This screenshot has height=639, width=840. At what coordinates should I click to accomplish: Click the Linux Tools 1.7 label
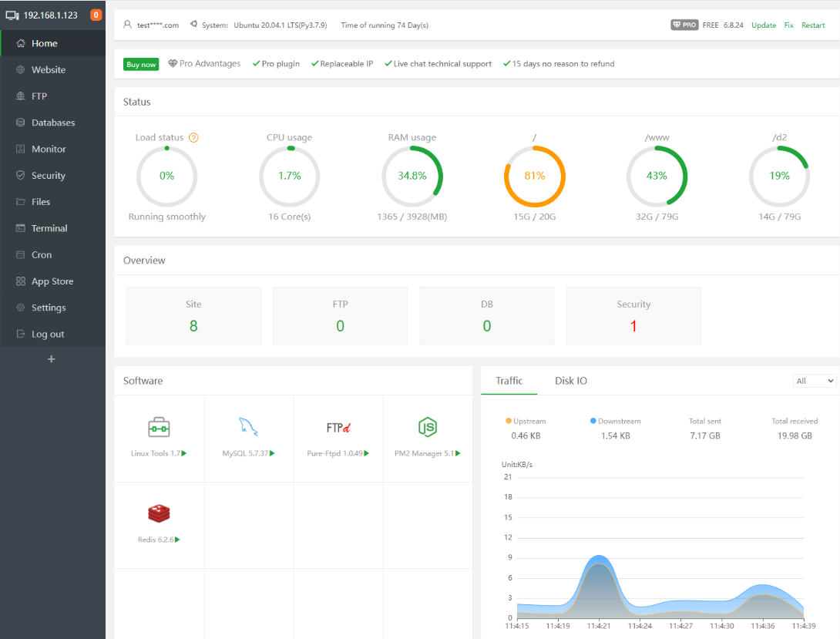[x=156, y=453]
